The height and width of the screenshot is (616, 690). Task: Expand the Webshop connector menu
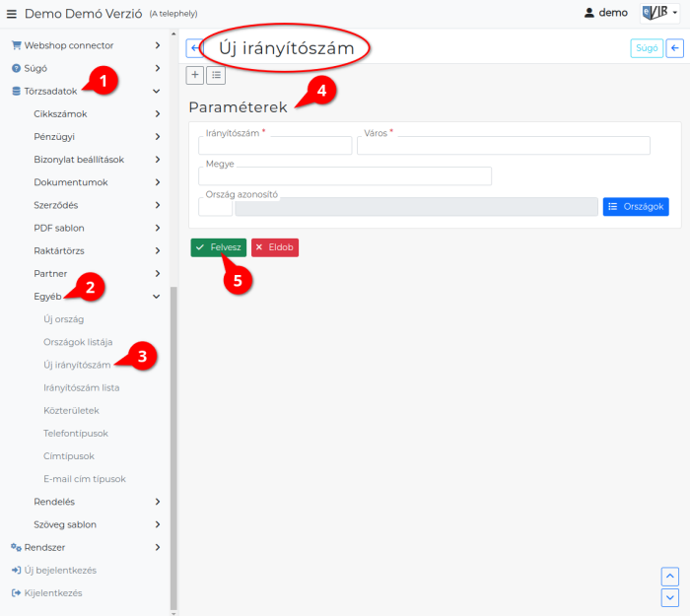coord(158,45)
